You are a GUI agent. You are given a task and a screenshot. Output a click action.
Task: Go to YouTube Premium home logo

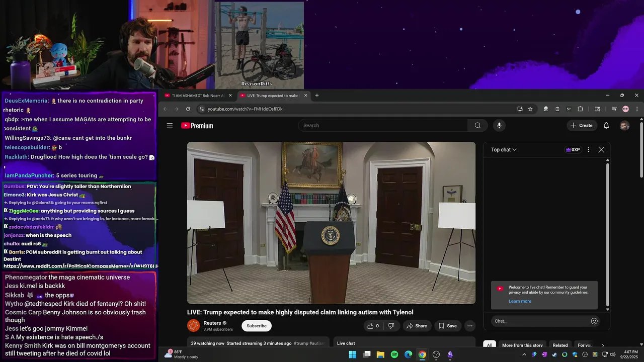(197, 126)
